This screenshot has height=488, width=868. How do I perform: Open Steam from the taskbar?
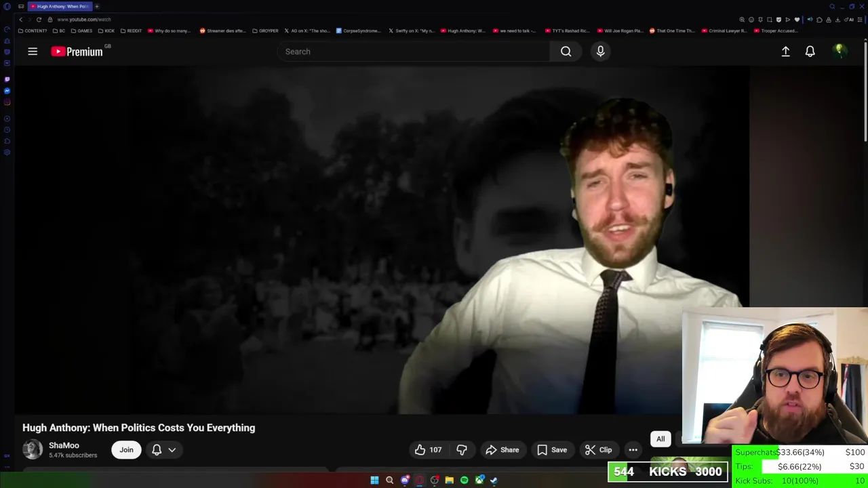[x=494, y=480]
